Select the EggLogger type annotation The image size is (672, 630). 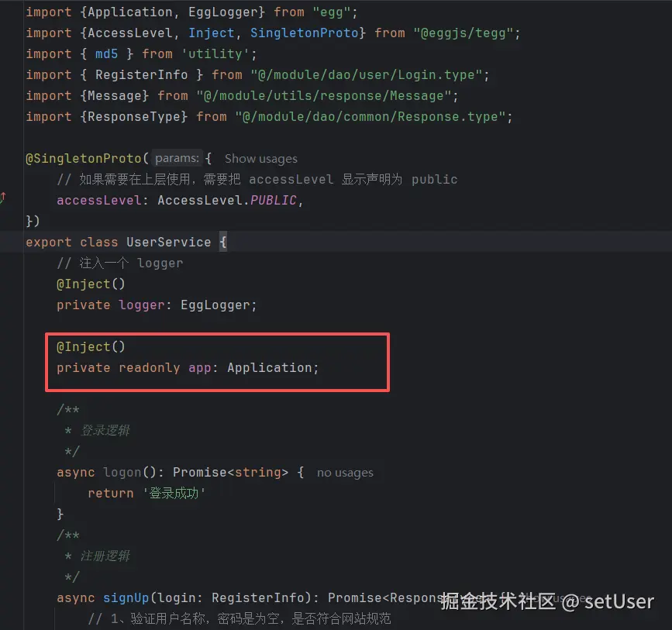215,305
